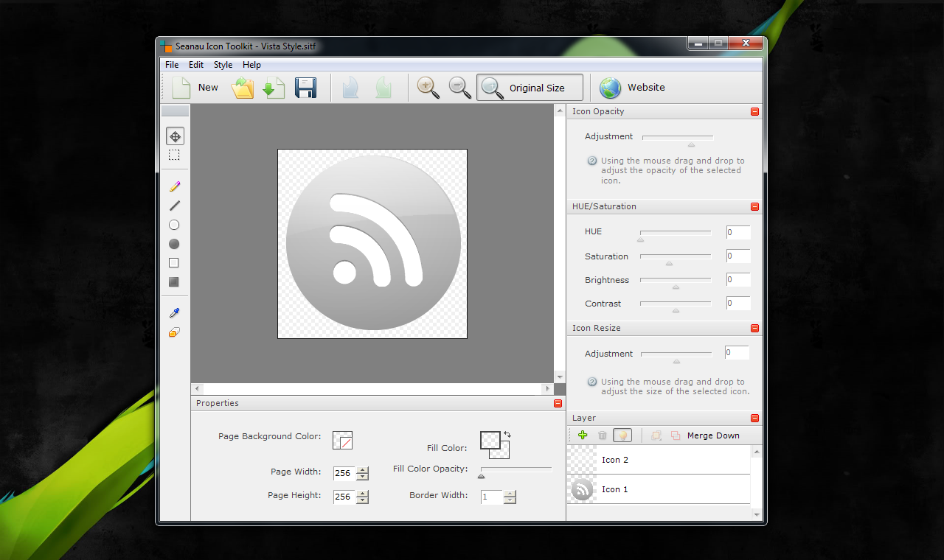Viewport: 944px width, 560px height.
Task: Select the Move tool in the toolbox
Action: (x=175, y=136)
